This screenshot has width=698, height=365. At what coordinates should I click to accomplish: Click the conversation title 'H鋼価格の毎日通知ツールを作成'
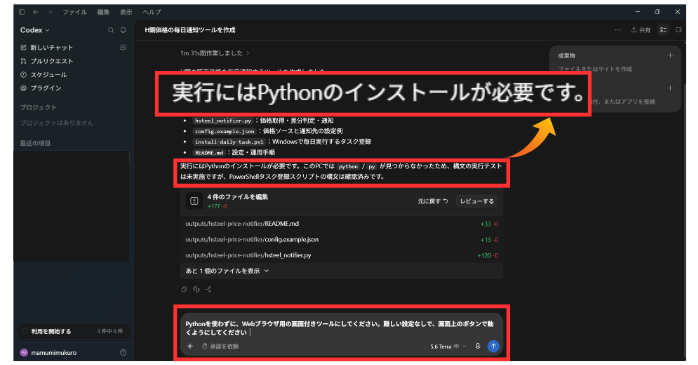[x=190, y=30]
